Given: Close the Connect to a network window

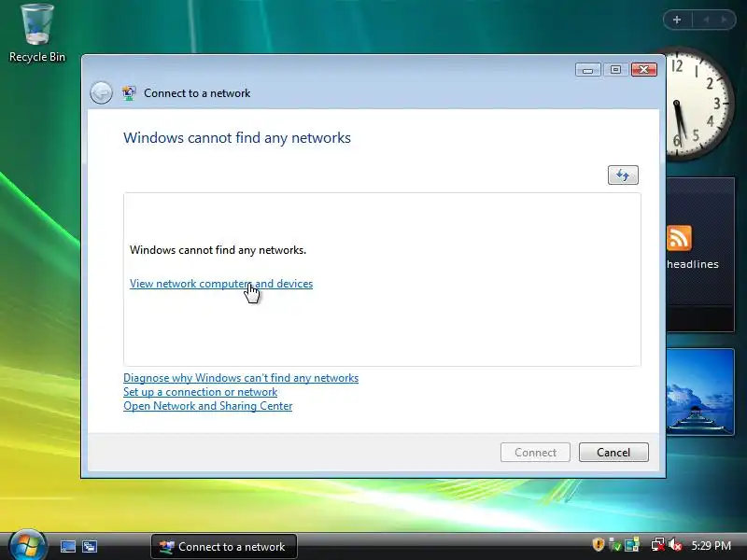Looking at the screenshot, I should pos(644,70).
